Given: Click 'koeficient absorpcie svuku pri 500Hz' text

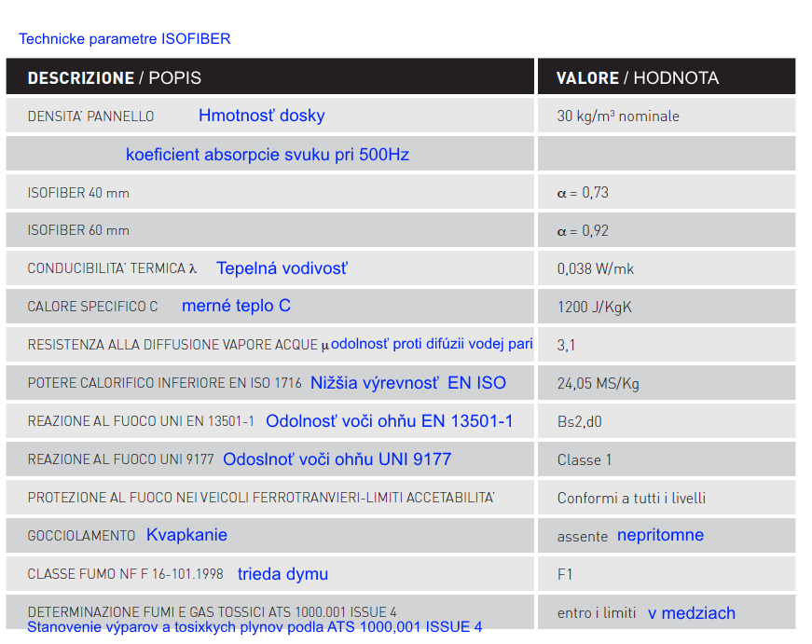Looking at the screenshot, I should tap(268, 155).
